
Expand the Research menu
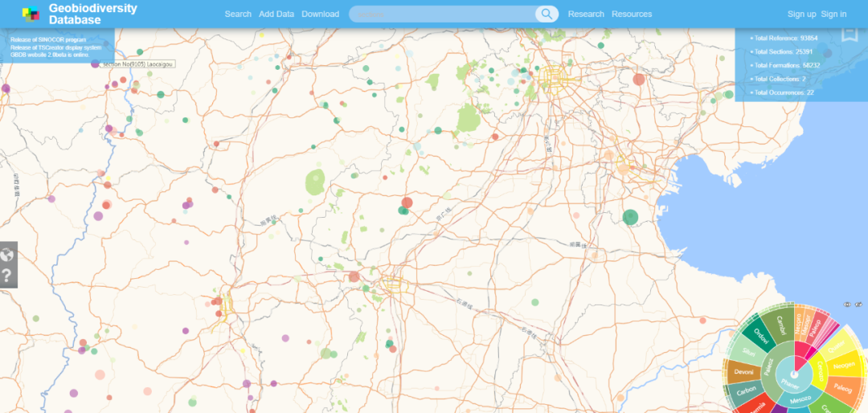(586, 14)
